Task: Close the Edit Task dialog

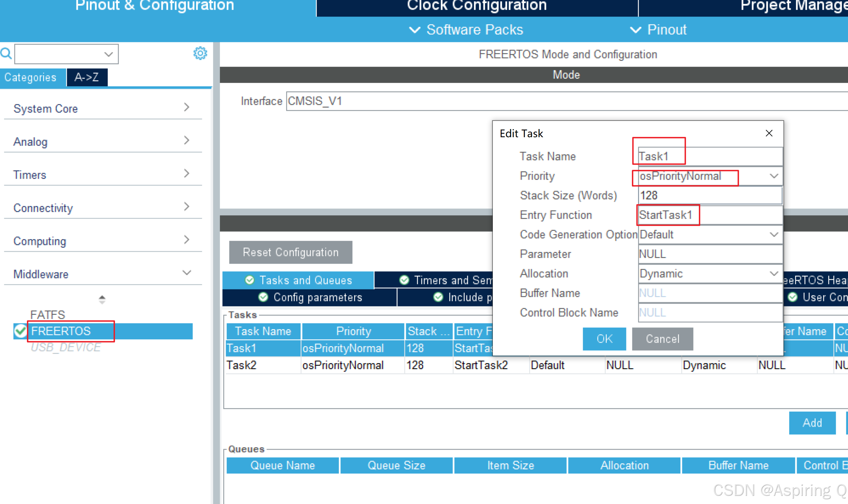Action: click(769, 133)
